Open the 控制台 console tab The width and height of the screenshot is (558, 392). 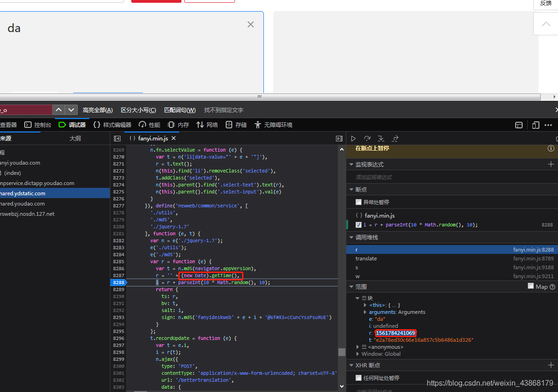[x=38, y=125]
